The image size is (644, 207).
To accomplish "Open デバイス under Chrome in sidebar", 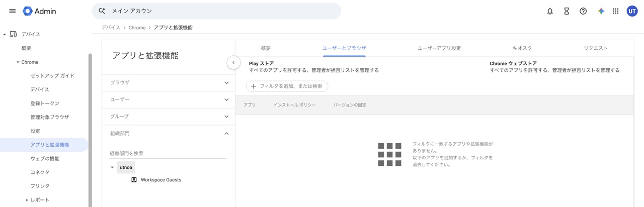I will [40, 89].
